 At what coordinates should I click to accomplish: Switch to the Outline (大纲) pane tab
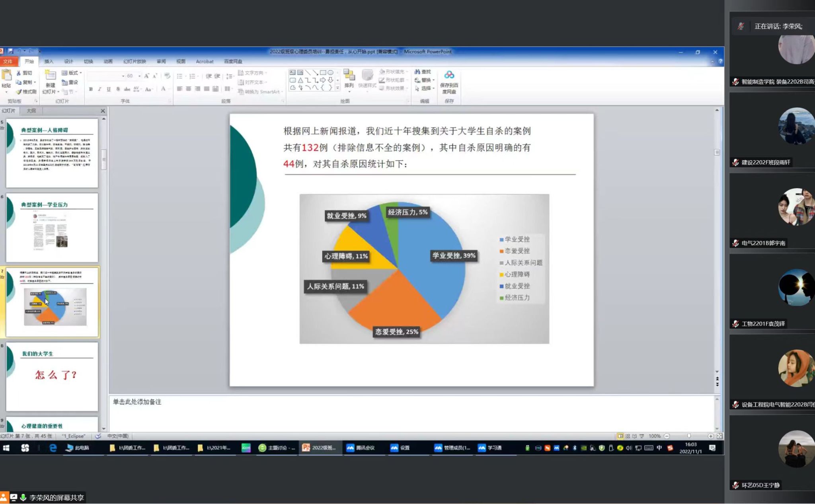(31, 111)
